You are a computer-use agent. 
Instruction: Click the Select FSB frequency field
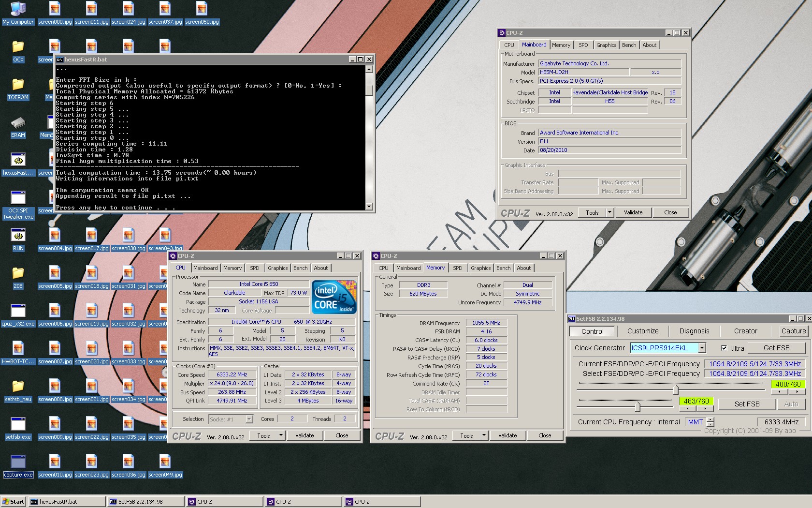pos(755,374)
